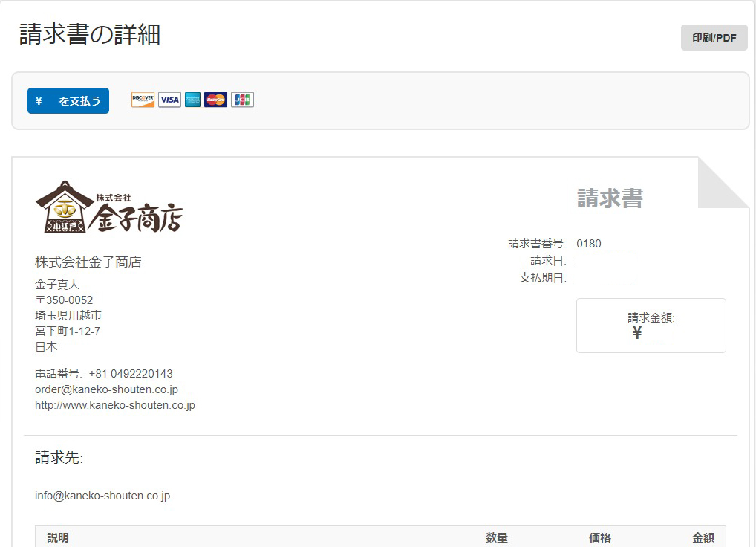
Task: Click the ¥ を支払う payment button
Action: tap(68, 100)
